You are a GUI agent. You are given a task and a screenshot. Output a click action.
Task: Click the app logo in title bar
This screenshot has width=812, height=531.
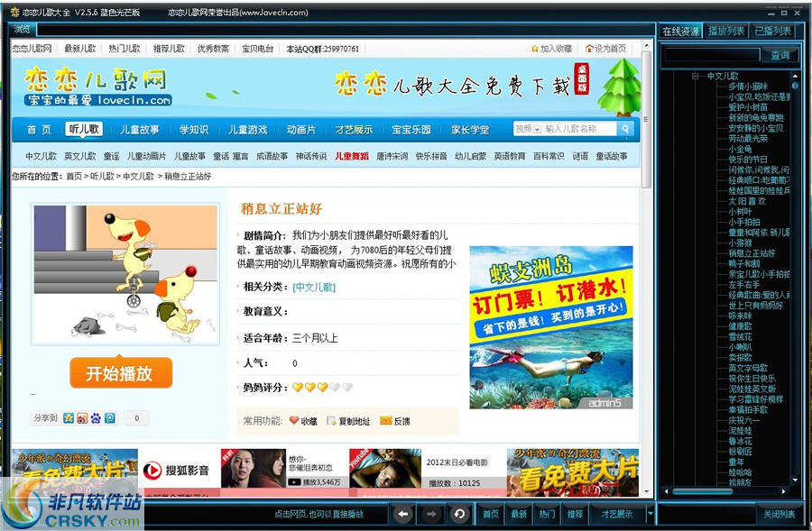14,12
